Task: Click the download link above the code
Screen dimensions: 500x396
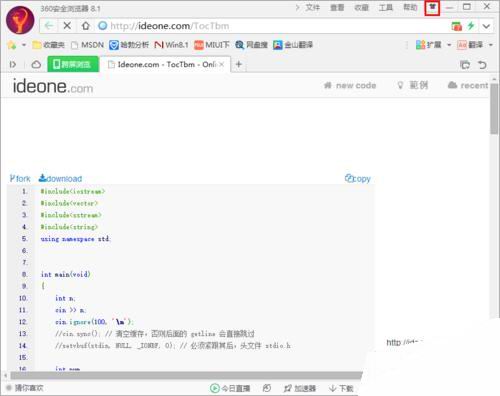Action: pyautogui.click(x=60, y=179)
